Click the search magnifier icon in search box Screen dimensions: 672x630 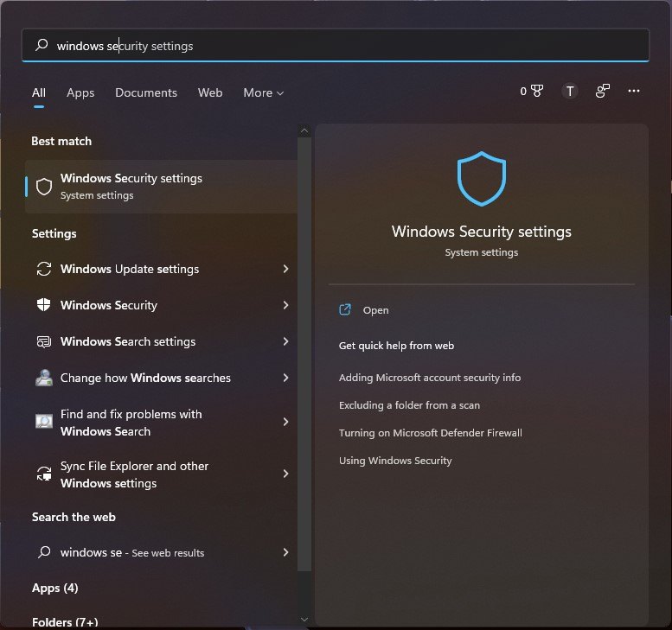point(42,45)
